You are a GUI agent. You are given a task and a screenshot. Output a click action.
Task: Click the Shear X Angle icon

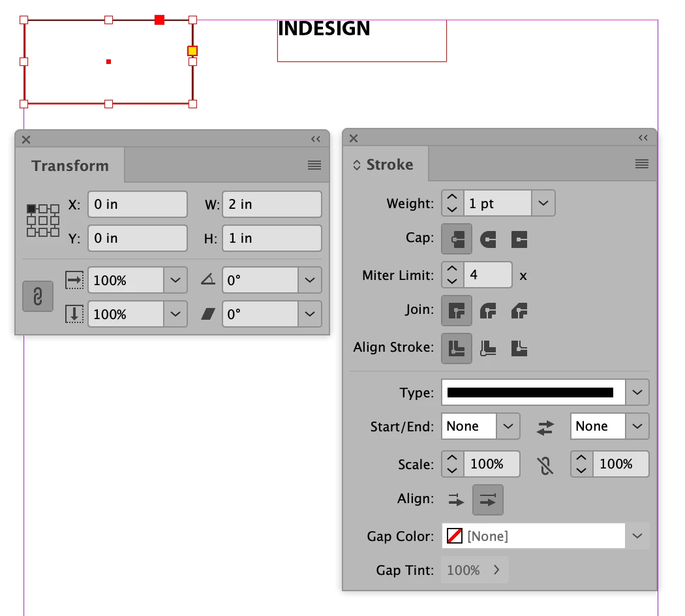pyautogui.click(x=208, y=314)
